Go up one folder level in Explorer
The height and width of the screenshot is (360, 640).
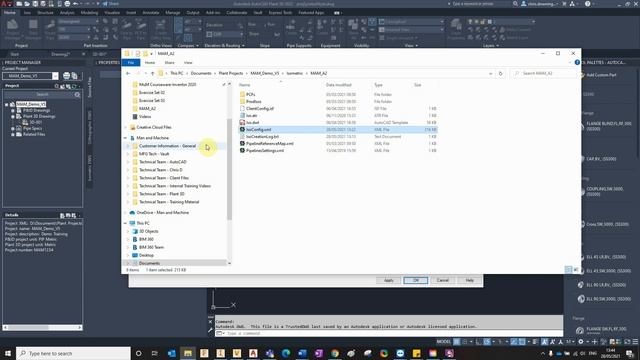coord(153,73)
